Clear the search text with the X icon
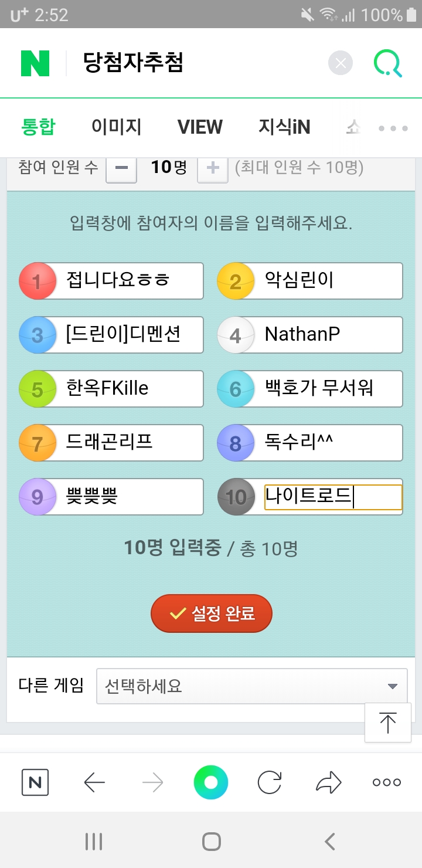 tap(341, 63)
